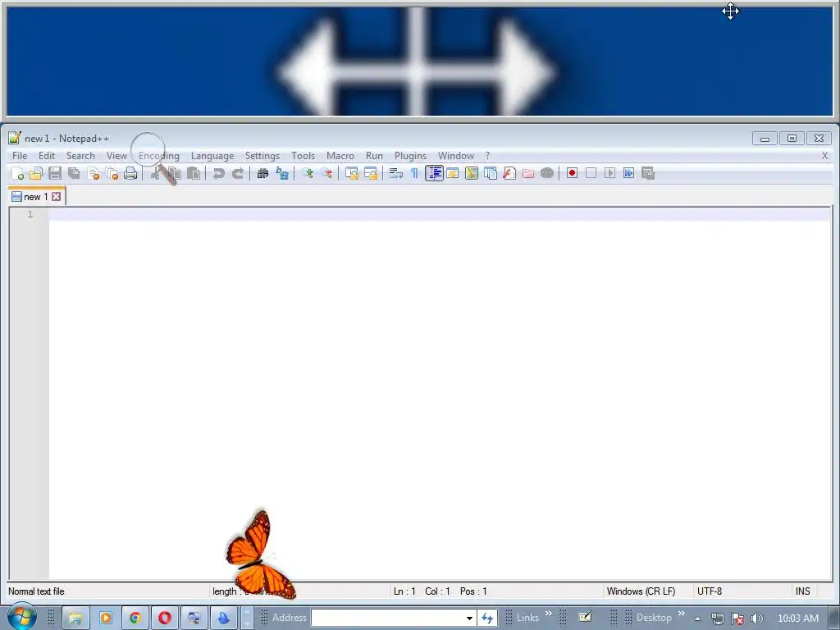This screenshot has height=630, width=840.
Task: Expand the Links toolbar chevron
Action: pyautogui.click(x=549, y=614)
